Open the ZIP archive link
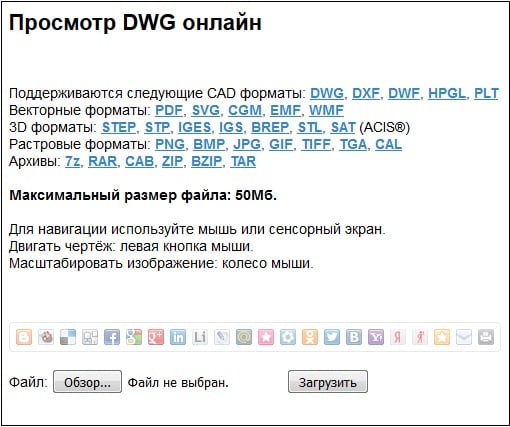 pyautogui.click(x=172, y=161)
